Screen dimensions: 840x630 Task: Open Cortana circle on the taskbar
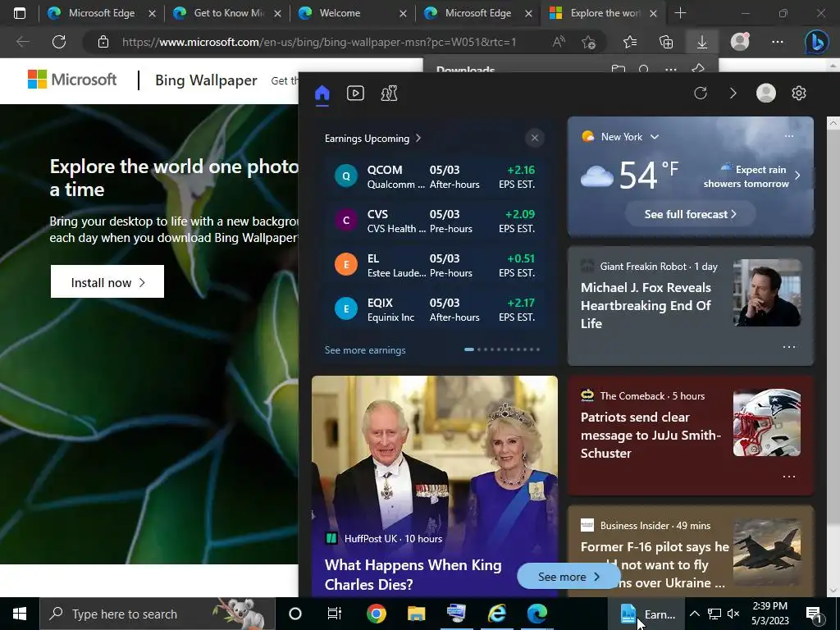coord(295,614)
